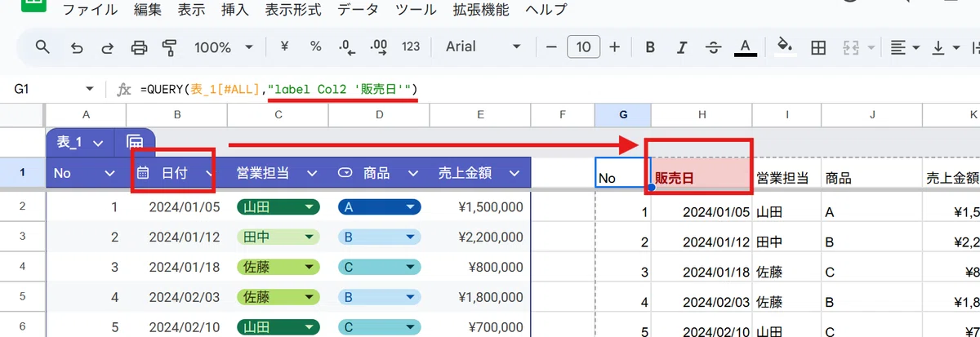This screenshot has height=337, width=980.
Task: Click the table view icon beside 表_1
Action: coord(136,142)
